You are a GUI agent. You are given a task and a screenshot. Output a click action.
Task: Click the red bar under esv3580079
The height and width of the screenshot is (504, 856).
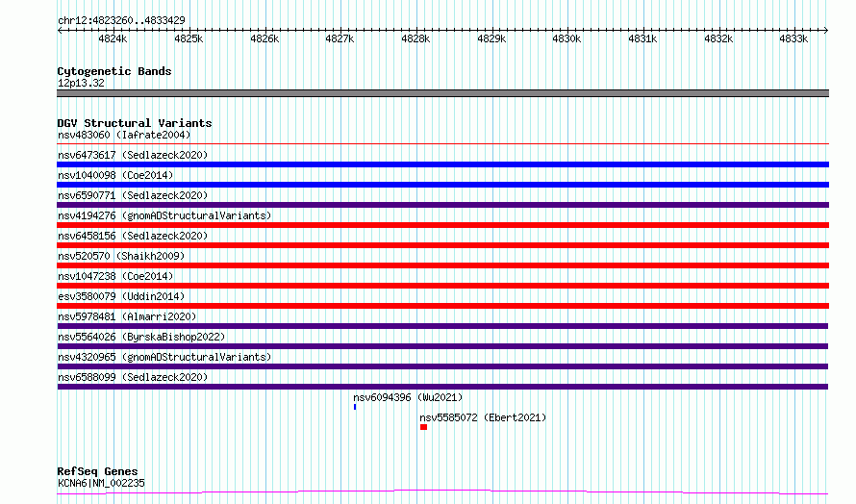click(x=442, y=306)
